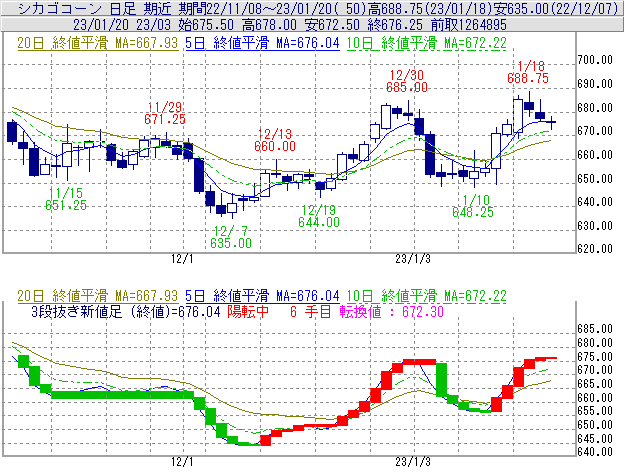Viewport: 624px width, 475px height.
Task: Click the 6 手目 count text
Action: click(310, 311)
